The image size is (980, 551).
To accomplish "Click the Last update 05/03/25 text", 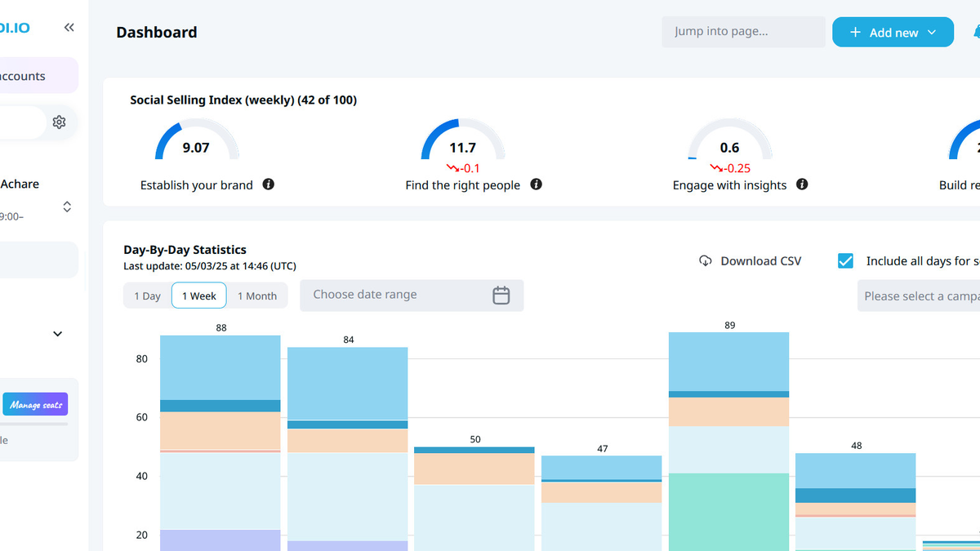I will tap(210, 266).
